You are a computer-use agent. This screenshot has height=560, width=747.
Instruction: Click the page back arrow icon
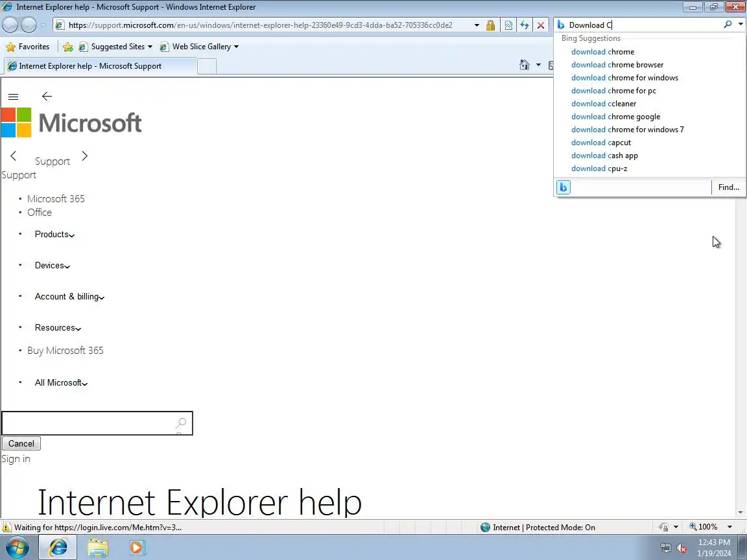(x=47, y=96)
